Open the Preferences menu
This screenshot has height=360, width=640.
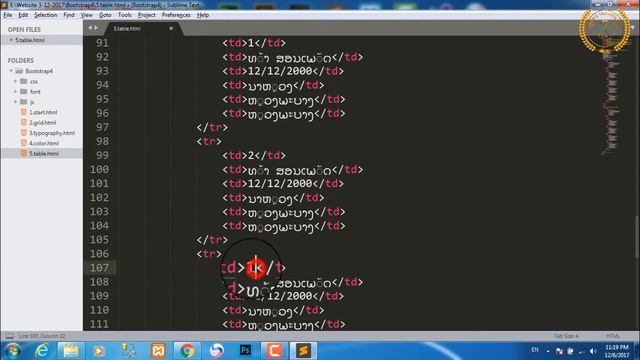[x=176, y=15]
